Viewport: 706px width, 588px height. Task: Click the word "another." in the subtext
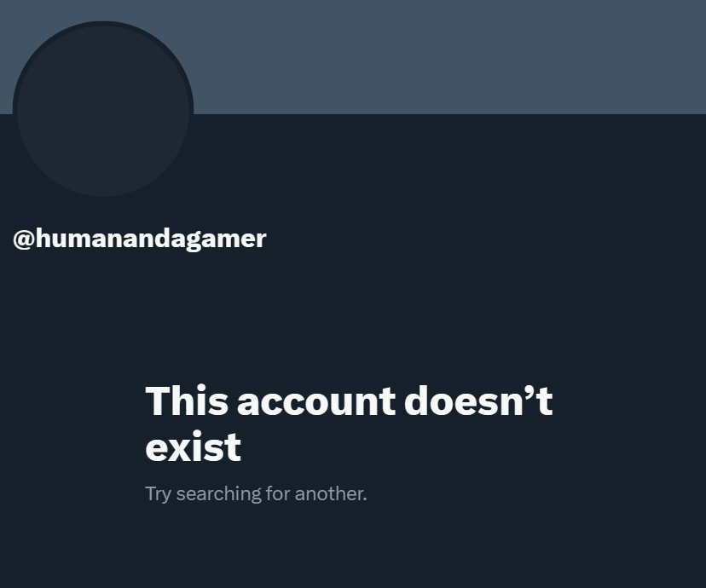(x=331, y=494)
